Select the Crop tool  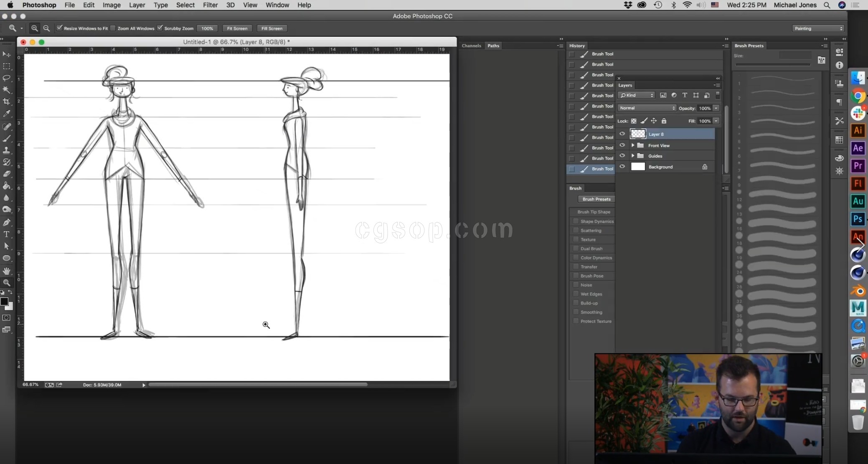7,101
